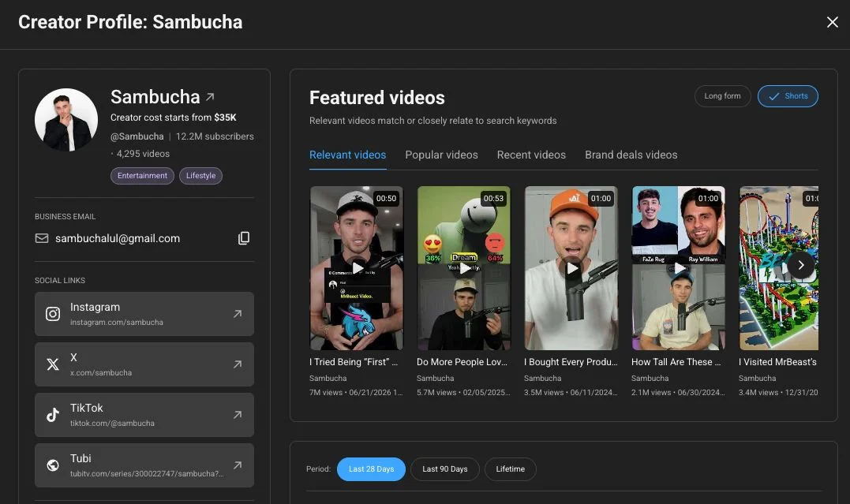Screen dimensions: 850x504
Task: Select the Last 90 Days period
Action: (444, 469)
